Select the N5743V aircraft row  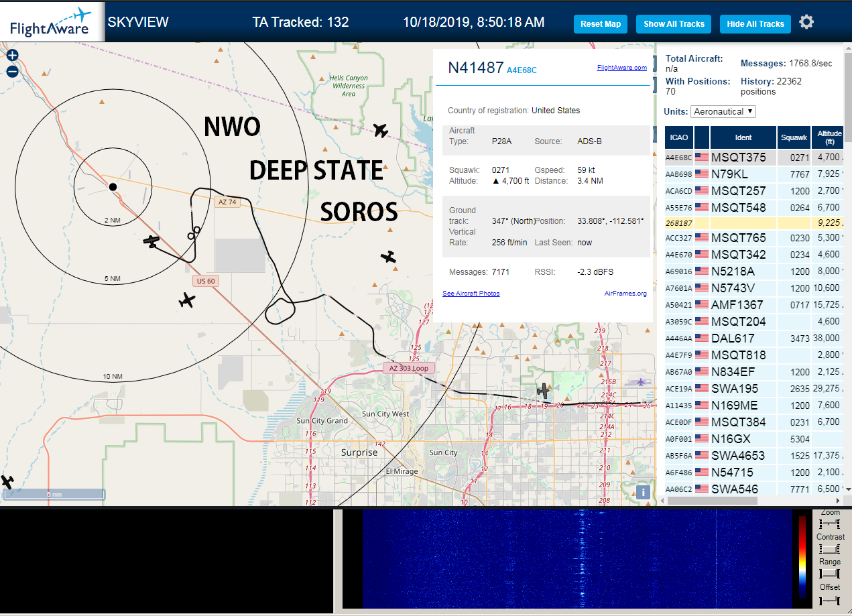pyautogui.click(x=753, y=288)
